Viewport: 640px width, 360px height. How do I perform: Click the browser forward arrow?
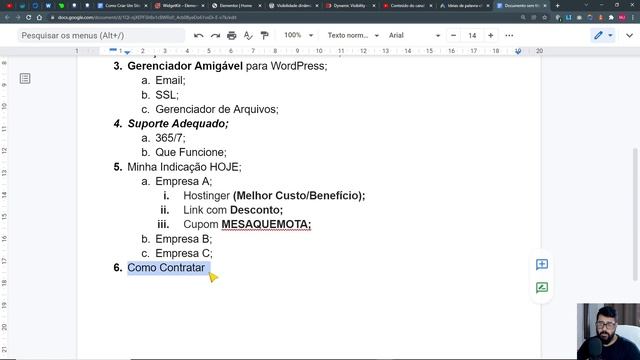[x=18, y=18]
